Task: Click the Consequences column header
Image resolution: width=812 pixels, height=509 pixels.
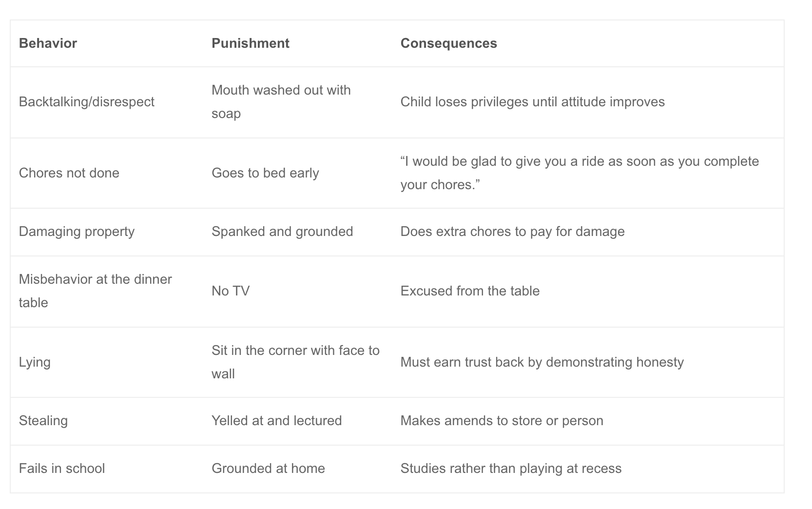Action: tap(448, 43)
